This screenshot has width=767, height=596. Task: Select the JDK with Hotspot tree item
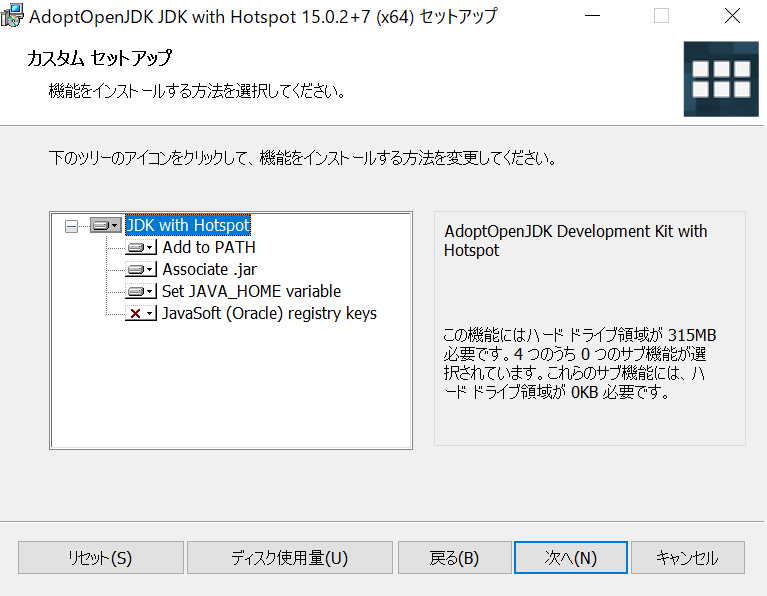[x=188, y=226]
